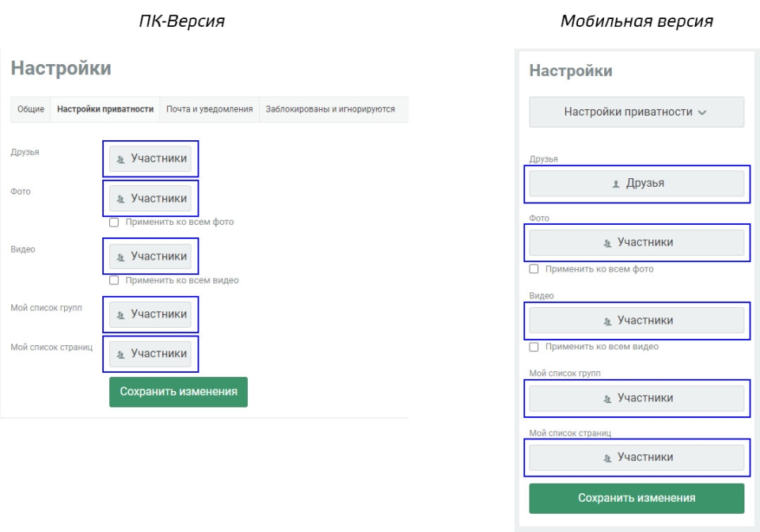Enable desktop 'Применить ко всем фото' checkbox
Screen dimensions: 760x532
(x=114, y=222)
